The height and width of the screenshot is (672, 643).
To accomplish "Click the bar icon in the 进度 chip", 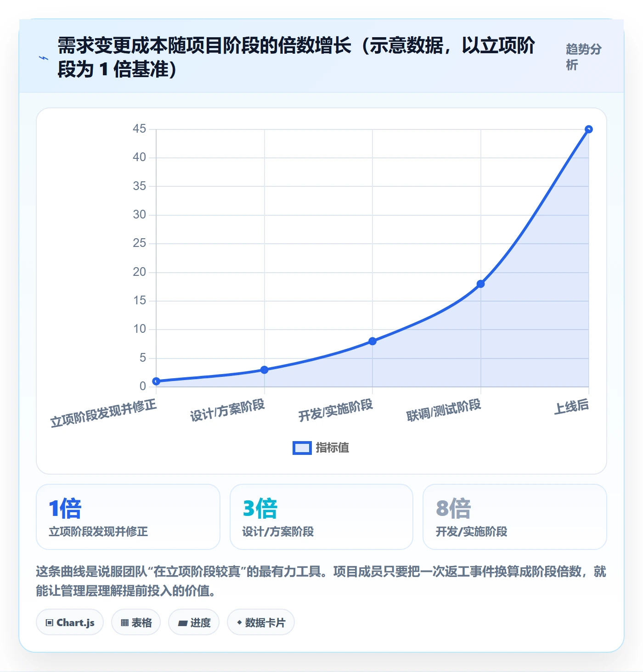I will 183,623.
